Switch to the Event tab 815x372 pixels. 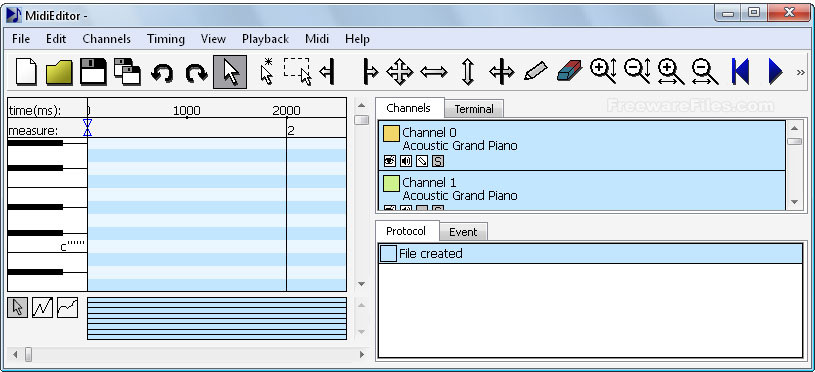point(463,232)
